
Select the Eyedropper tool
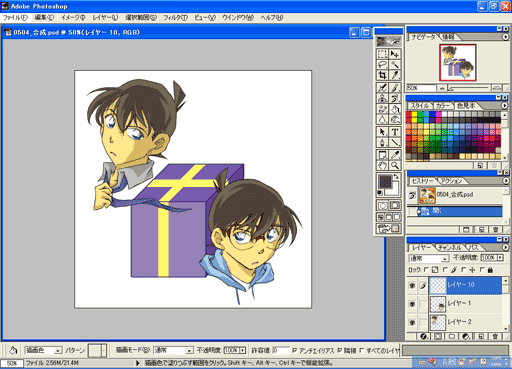(x=395, y=155)
